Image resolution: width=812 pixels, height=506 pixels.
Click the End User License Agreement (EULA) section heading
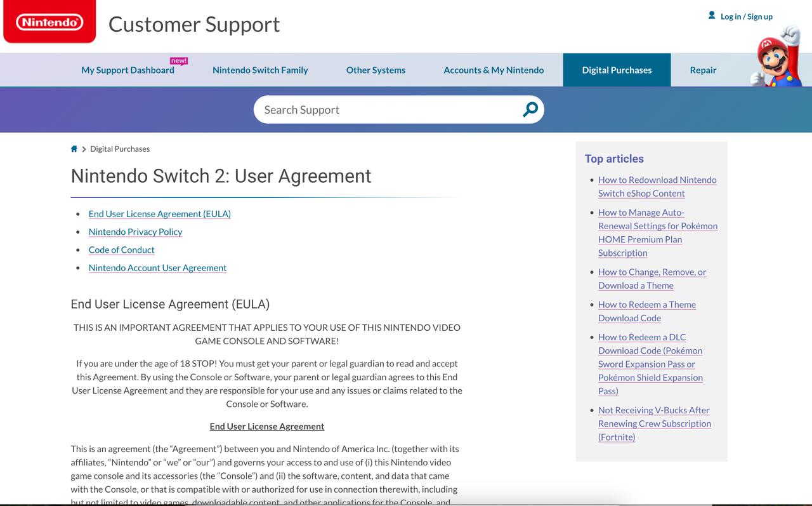click(x=170, y=304)
